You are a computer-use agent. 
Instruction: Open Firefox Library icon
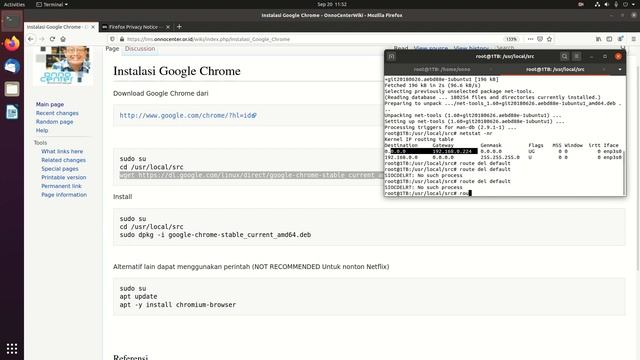[598, 39]
